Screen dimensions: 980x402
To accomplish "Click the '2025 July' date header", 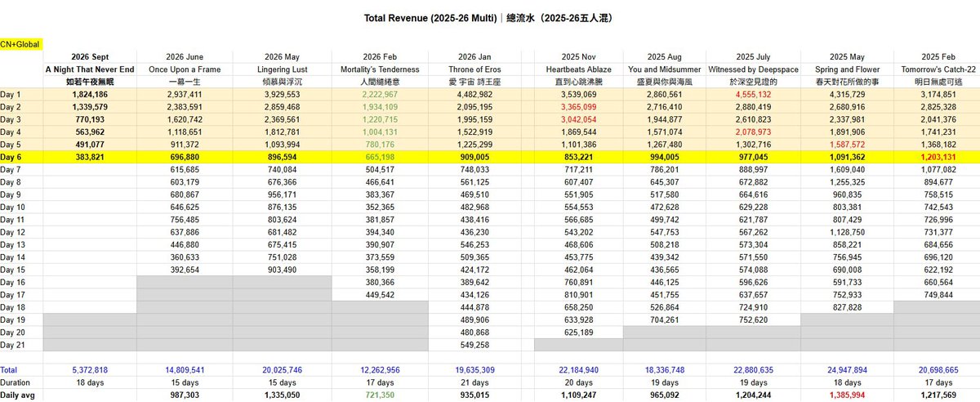I will pyautogui.click(x=752, y=56).
